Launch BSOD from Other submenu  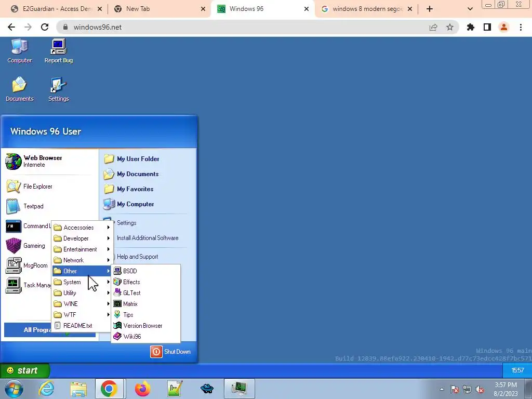click(146, 271)
